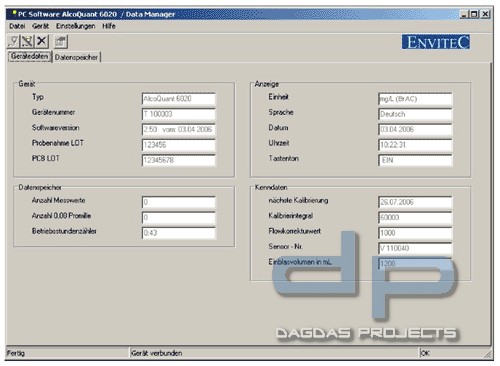
Task: Click the Betriebsstundenzähler label
Action: coord(64,231)
